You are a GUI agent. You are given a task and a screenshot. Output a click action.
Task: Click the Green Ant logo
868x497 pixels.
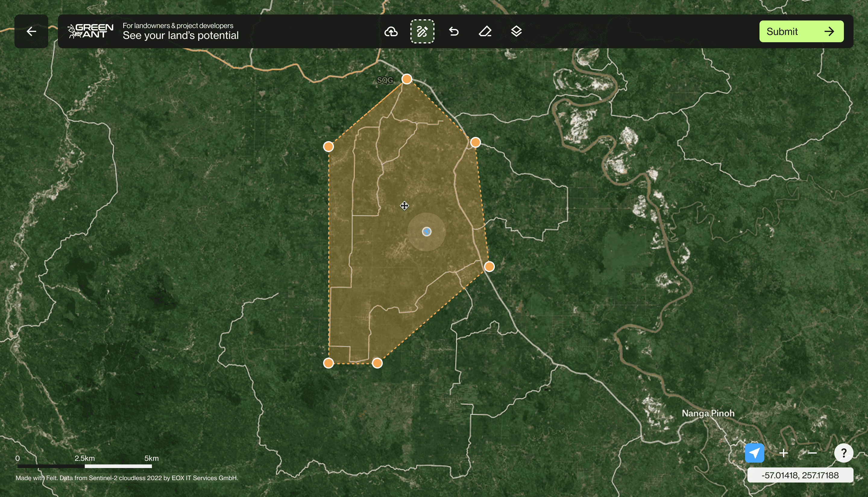[90, 31]
